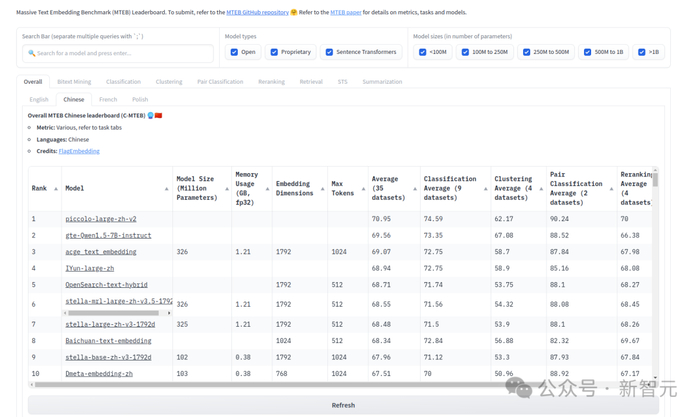Select the English language tab
This screenshot has width=700, height=417.
(39, 100)
